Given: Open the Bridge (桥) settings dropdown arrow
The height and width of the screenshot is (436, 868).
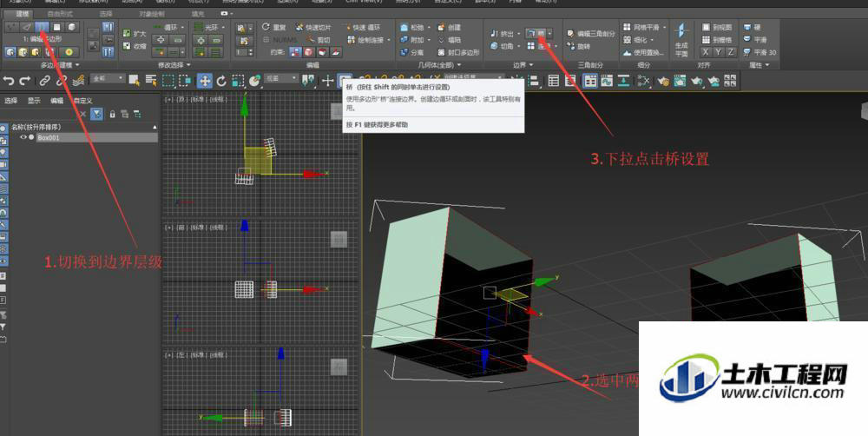Looking at the screenshot, I should click(x=549, y=33).
